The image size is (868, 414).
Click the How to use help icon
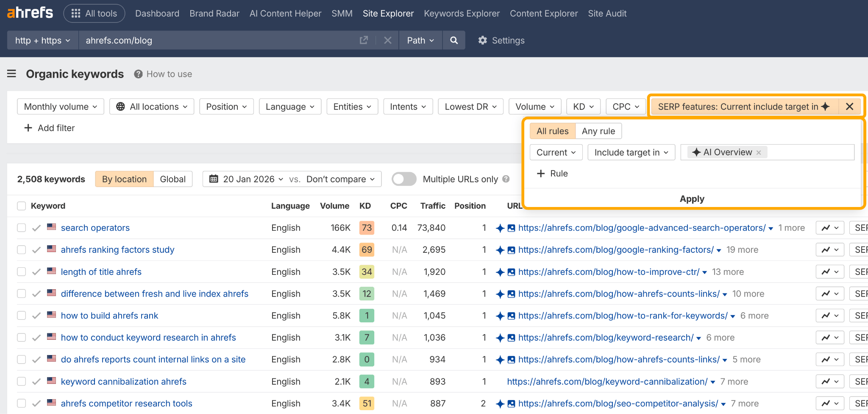(x=138, y=74)
